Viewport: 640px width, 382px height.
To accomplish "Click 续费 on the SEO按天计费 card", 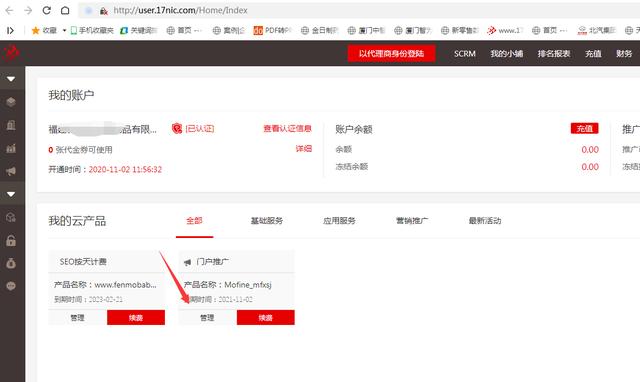I will coord(136,318).
